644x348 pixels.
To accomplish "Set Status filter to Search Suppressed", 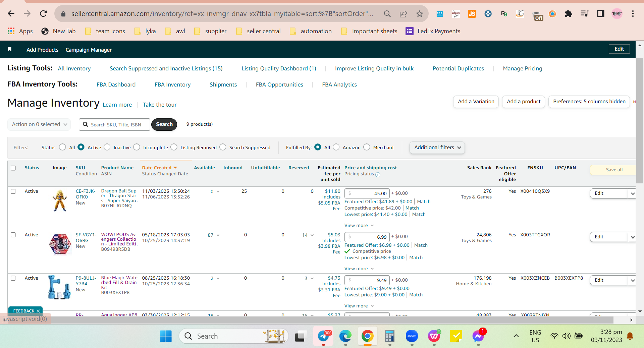I will point(223,147).
